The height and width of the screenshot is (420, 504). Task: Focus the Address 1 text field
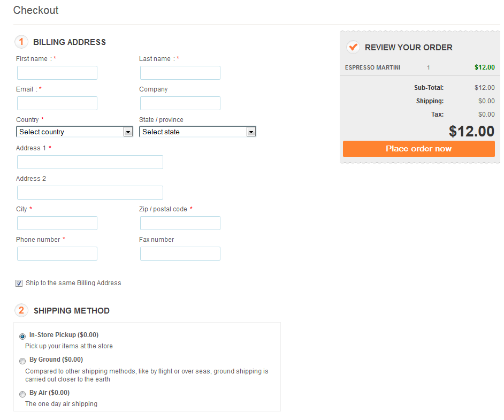pyautogui.click(x=90, y=162)
